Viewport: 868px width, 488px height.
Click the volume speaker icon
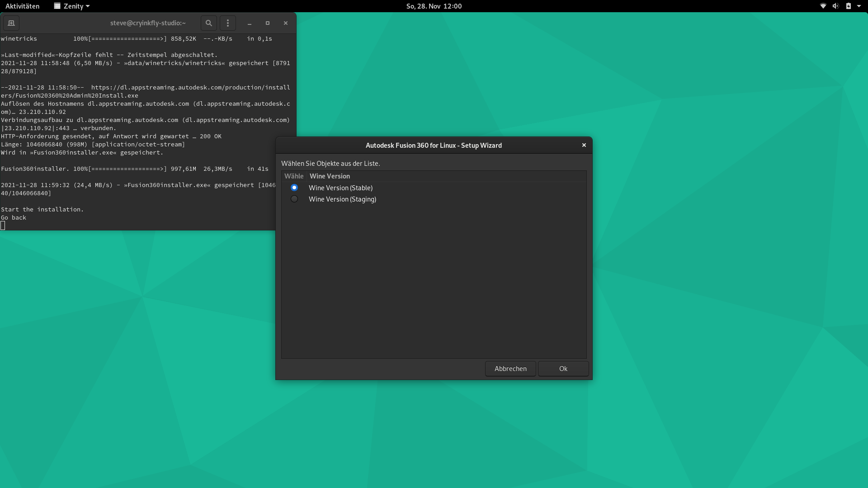pos(835,6)
